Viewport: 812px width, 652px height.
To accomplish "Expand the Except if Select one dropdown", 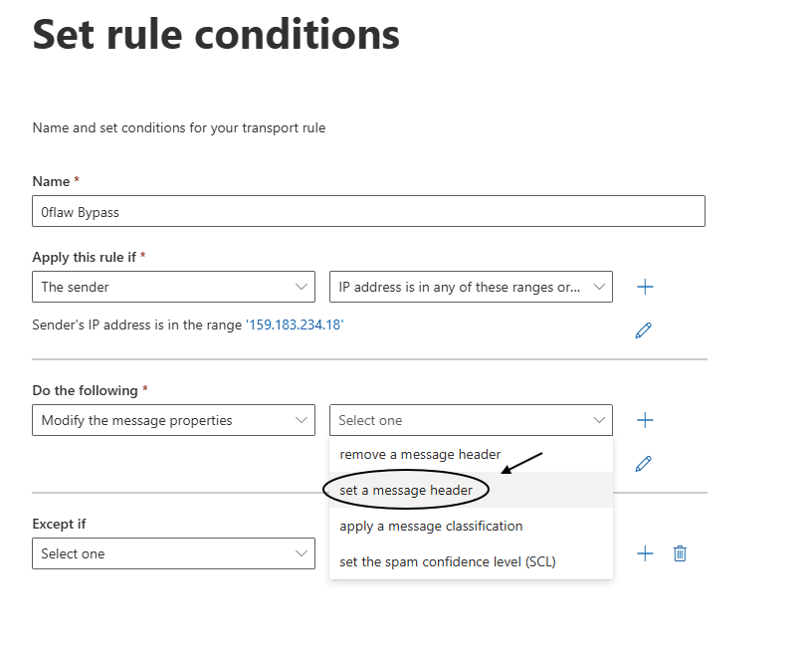I will (x=173, y=552).
